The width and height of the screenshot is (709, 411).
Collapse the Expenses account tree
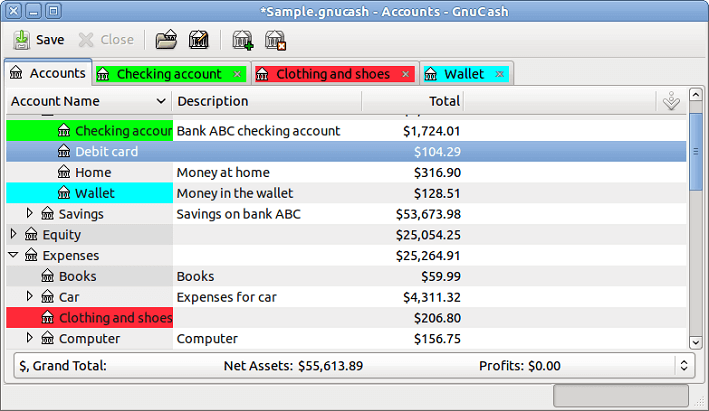click(x=14, y=255)
